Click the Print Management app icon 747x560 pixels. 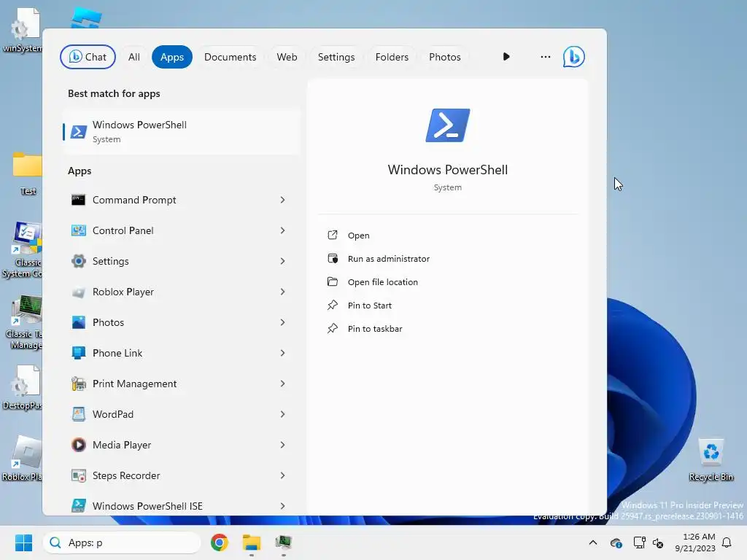click(x=78, y=384)
